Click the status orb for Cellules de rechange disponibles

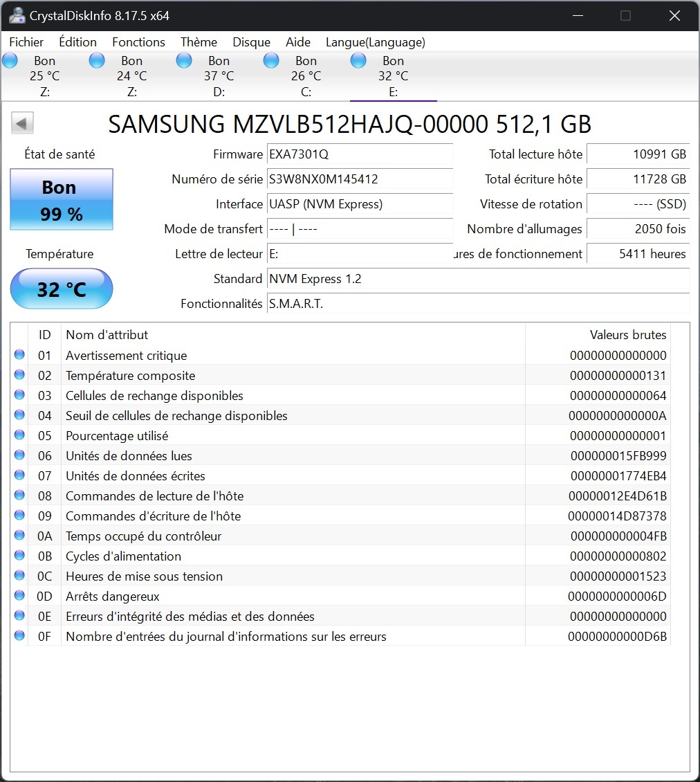19,394
